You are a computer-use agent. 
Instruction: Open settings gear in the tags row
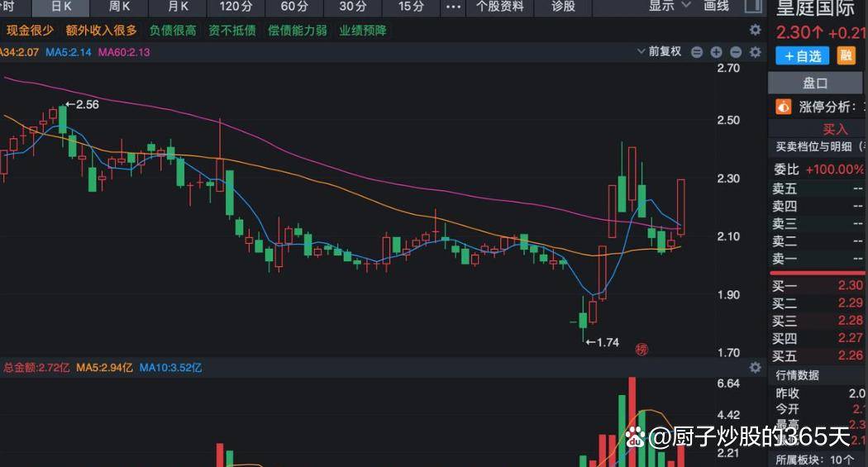(755, 30)
